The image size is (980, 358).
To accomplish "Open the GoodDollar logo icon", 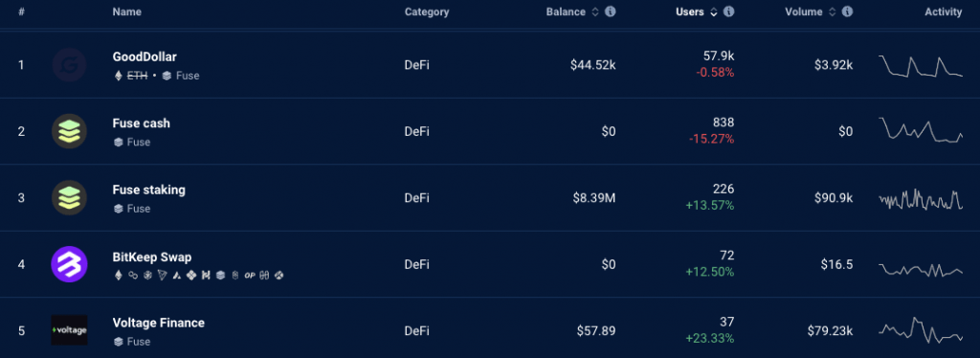I will [x=69, y=65].
